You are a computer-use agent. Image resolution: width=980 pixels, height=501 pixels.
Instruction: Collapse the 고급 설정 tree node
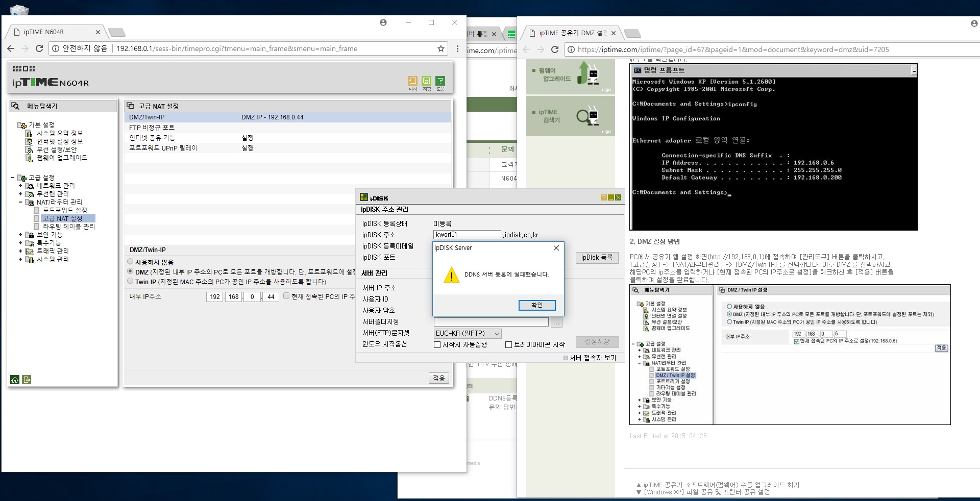(12, 178)
